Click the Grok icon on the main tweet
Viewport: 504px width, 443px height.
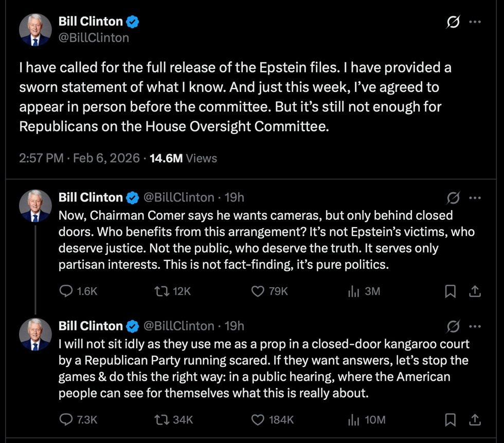pos(453,22)
